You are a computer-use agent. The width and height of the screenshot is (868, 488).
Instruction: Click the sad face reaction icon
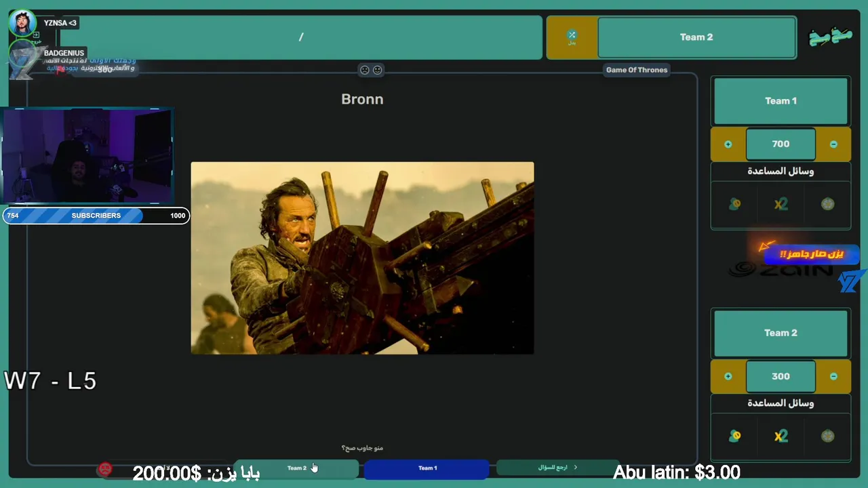coord(364,70)
